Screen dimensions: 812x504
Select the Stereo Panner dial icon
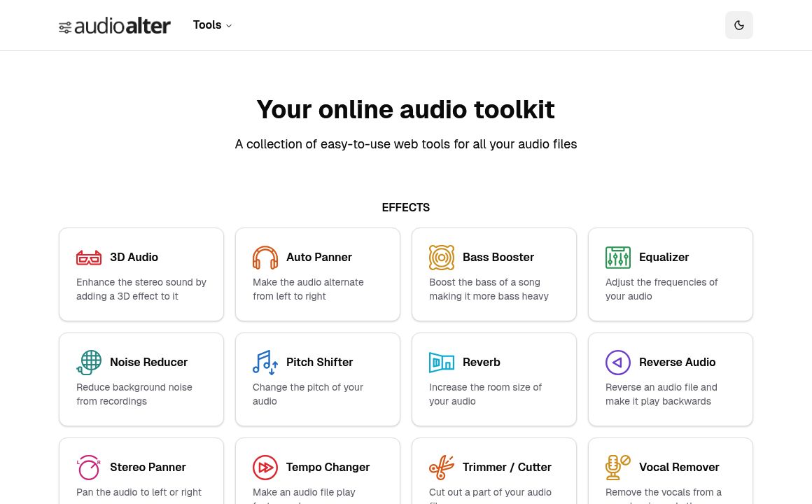click(89, 468)
